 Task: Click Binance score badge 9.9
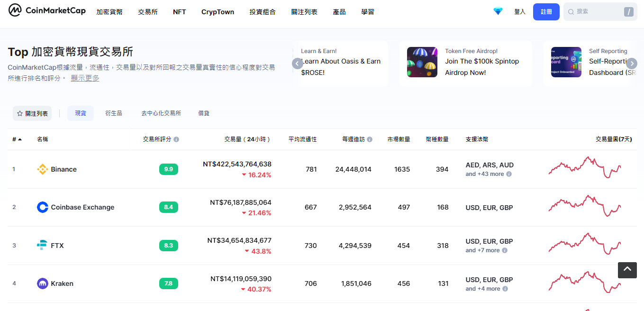pyautogui.click(x=169, y=169)
